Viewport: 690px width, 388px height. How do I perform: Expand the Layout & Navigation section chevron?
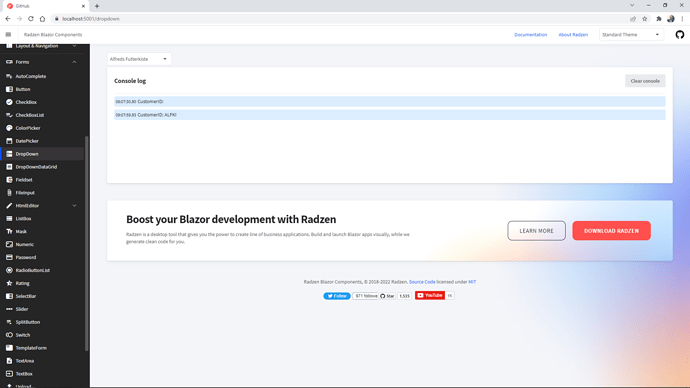(x=74, y=46)
